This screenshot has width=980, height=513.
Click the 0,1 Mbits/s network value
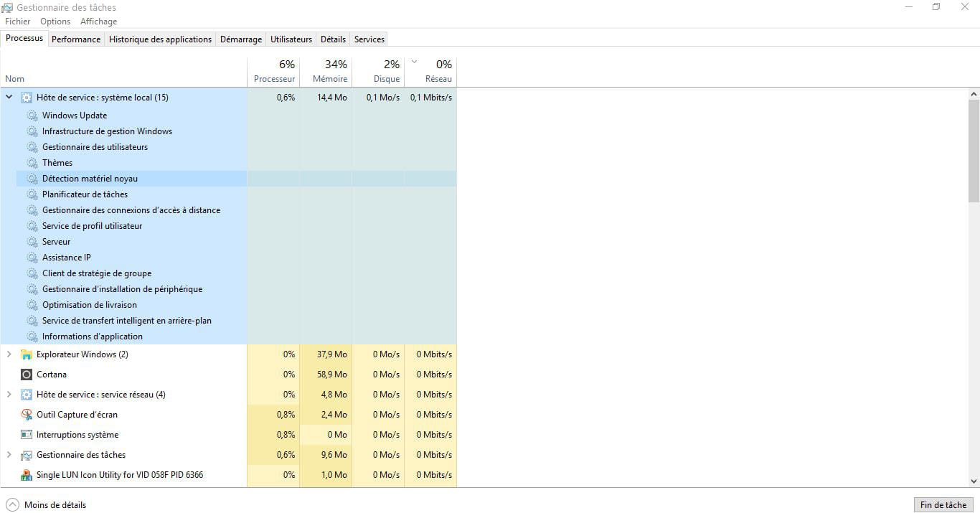coord(431,98)
